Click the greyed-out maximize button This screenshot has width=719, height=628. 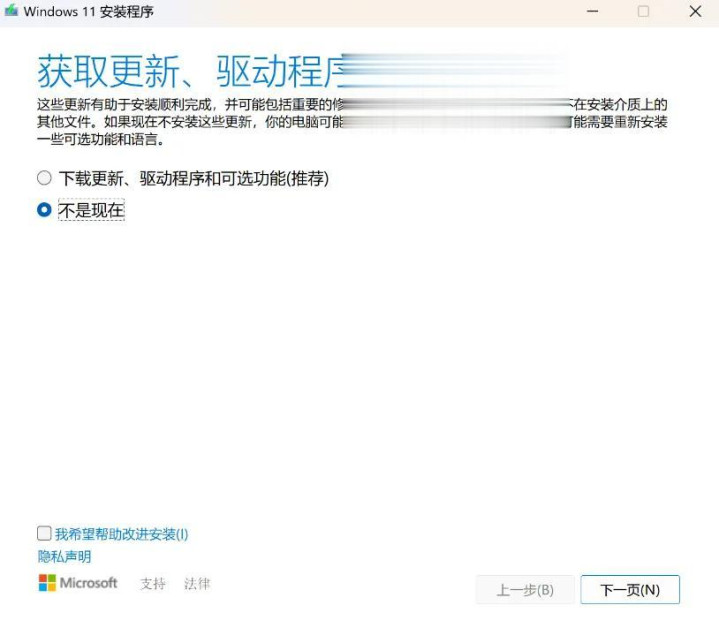pos(643,11)
